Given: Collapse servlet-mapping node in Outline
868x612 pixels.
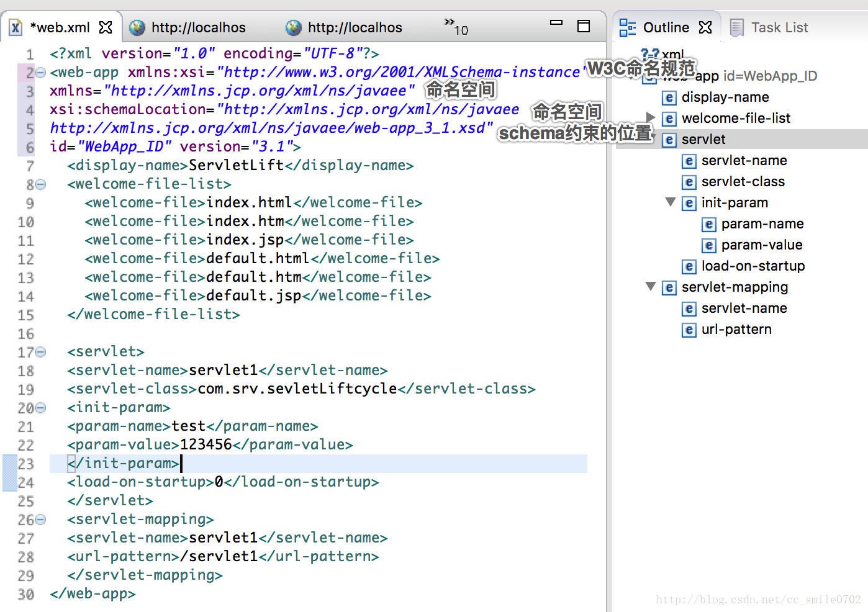Looking at the screenshot, I should pyautogui.click(x=650, y=286).
